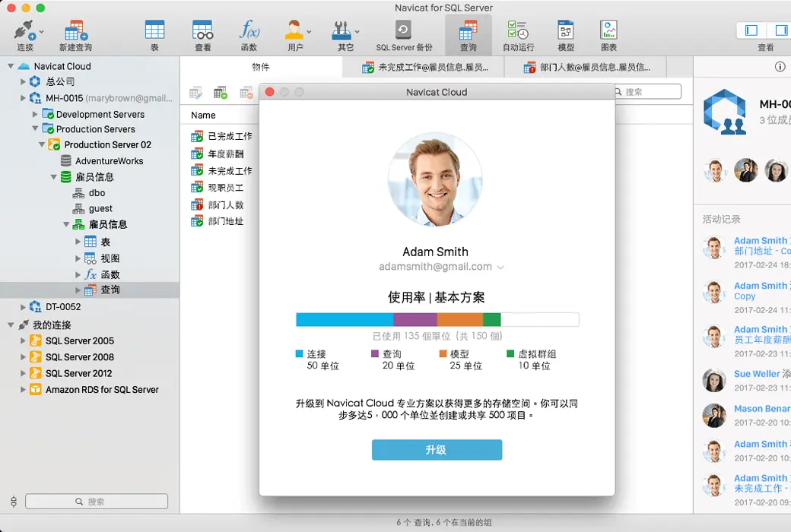Click the delete query icon in object toolbar
This screenshot has width=791, height=532.
(246, 93)
